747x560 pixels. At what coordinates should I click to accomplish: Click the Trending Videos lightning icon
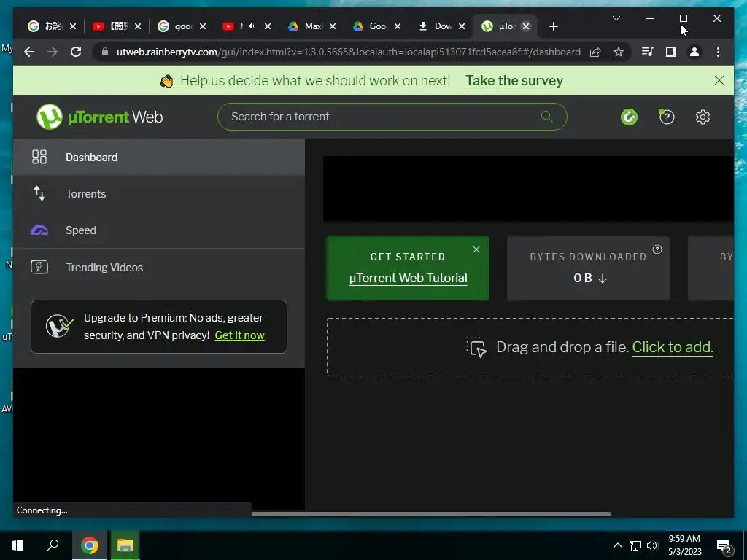click(39, 267)
